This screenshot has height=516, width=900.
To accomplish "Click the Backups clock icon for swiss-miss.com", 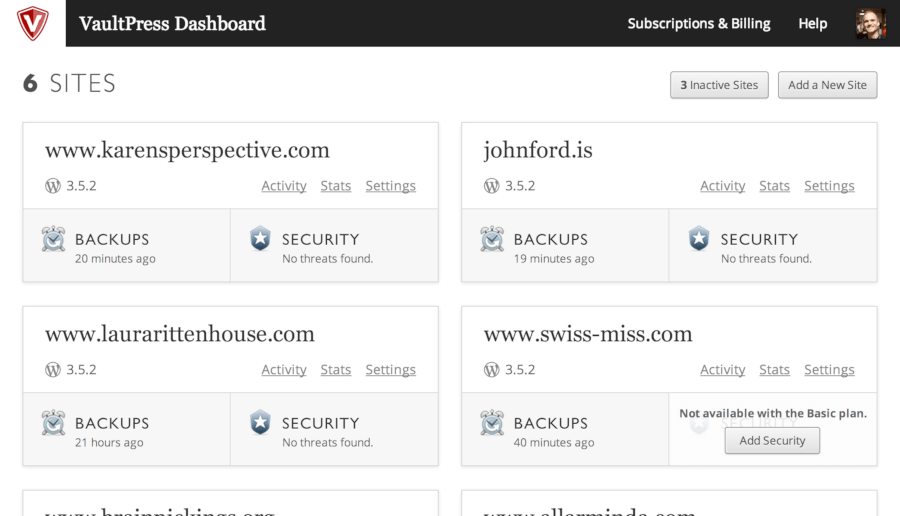I will [x=492, y=423].
